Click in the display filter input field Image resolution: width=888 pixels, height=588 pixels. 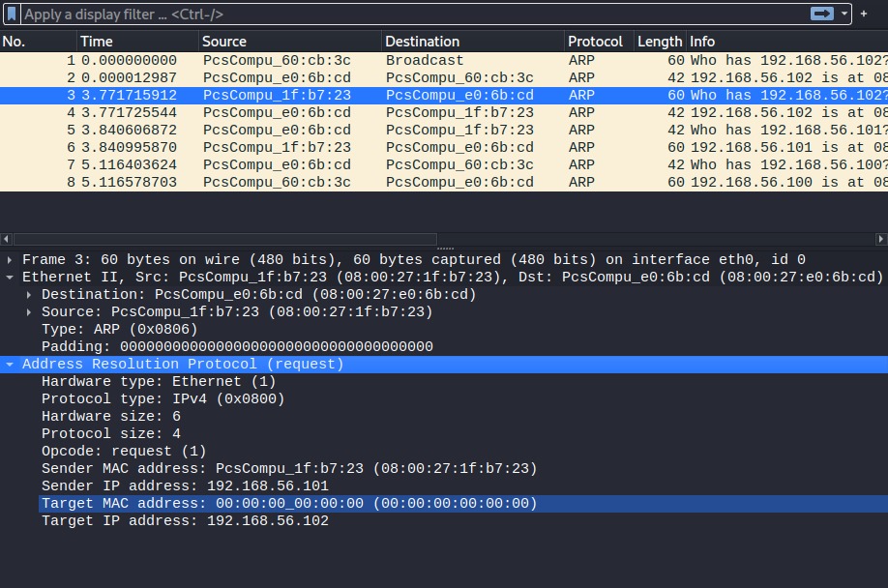[x=415, y=15]
